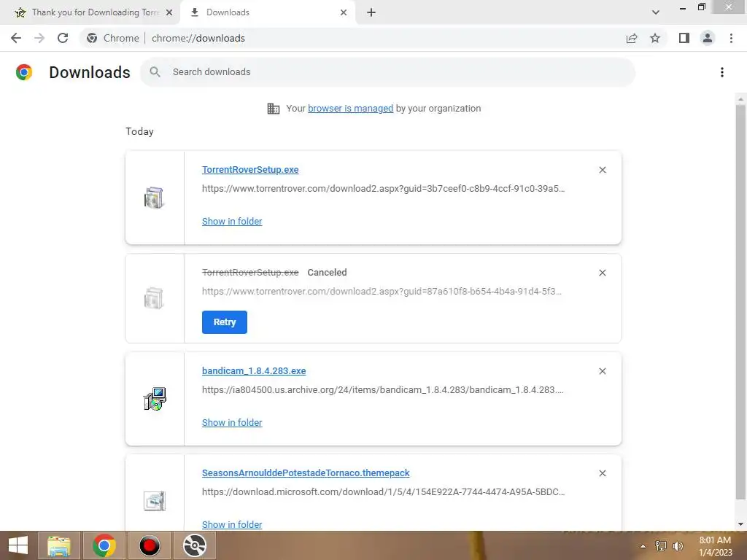The image size is (747, 560).
Task: Focus the Search downloads field
Action: pyautogui.click(x=388, y=72)
